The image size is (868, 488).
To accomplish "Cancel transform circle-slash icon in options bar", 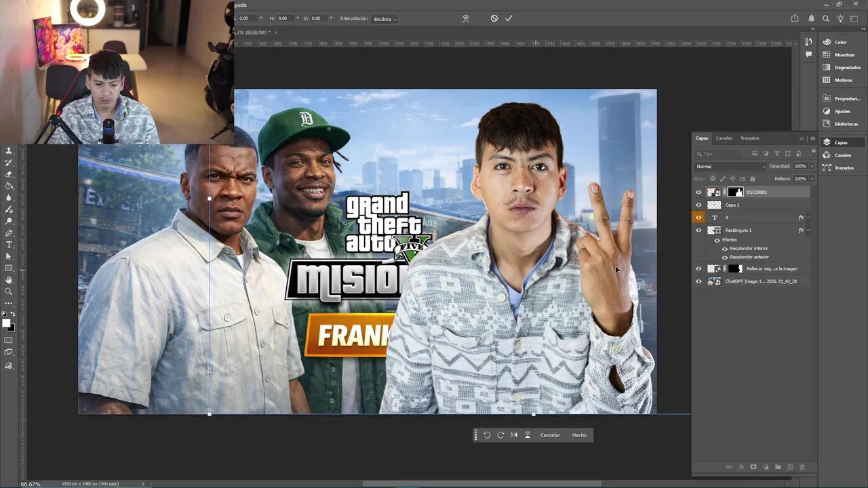I will 494,18.
